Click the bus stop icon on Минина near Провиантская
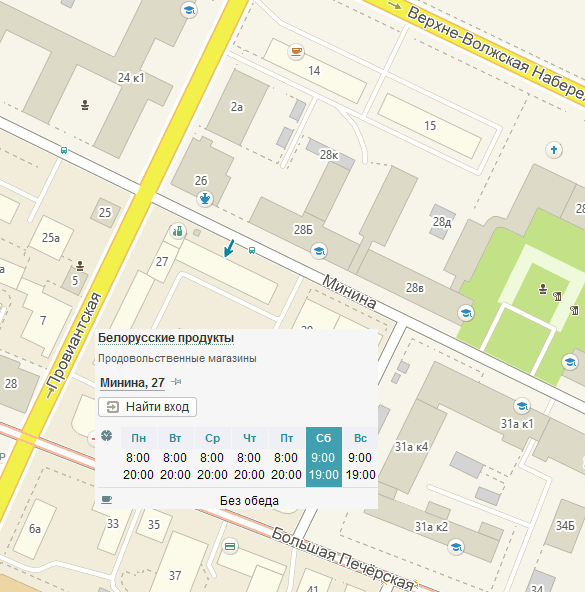Viewport: 585px width, 592px height. (x=64, y=151)
